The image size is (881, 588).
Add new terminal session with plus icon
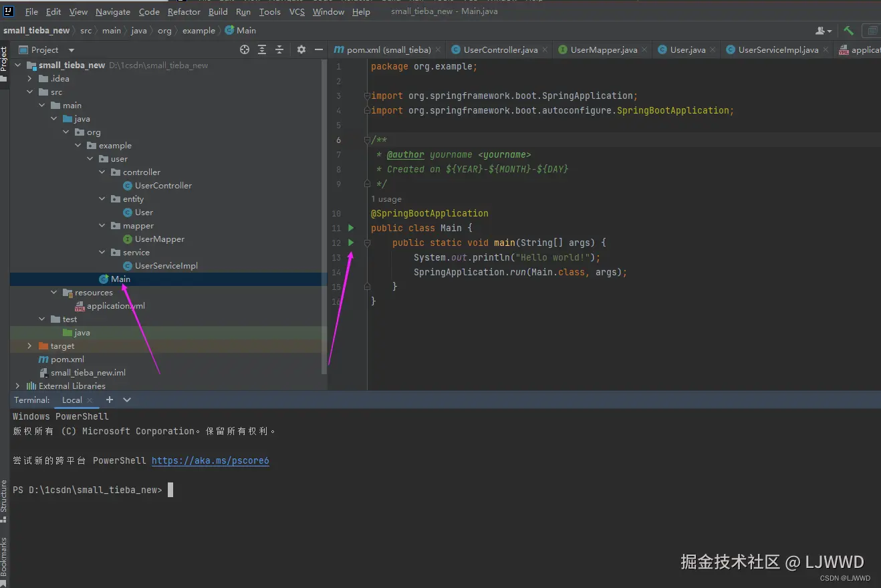[x=110, y=400]
